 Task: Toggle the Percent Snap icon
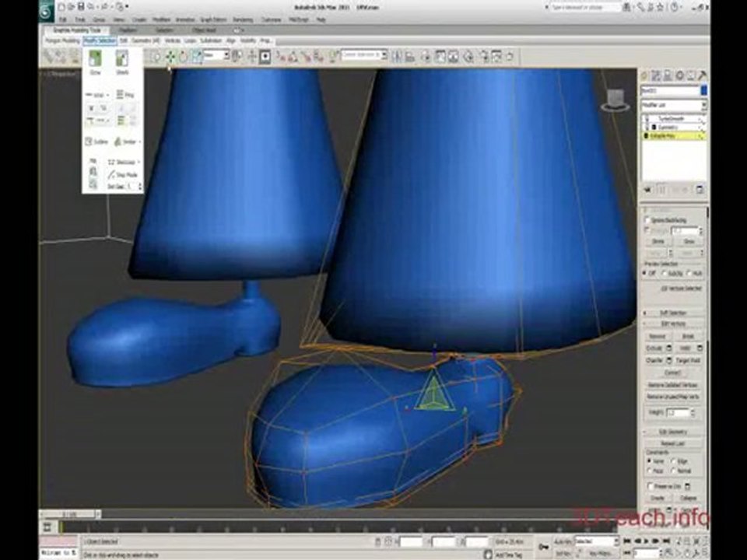(306, 57)
